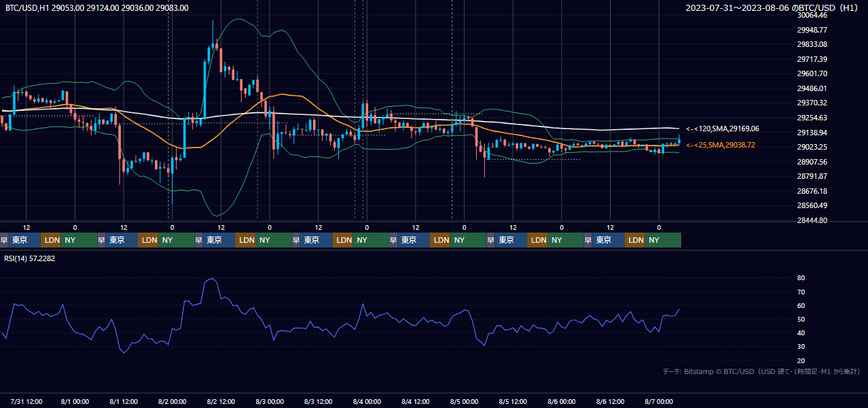Viewport: 868px width, 408px height.
Task: Click price axis value 29486.01
Action: coord(812,88)
